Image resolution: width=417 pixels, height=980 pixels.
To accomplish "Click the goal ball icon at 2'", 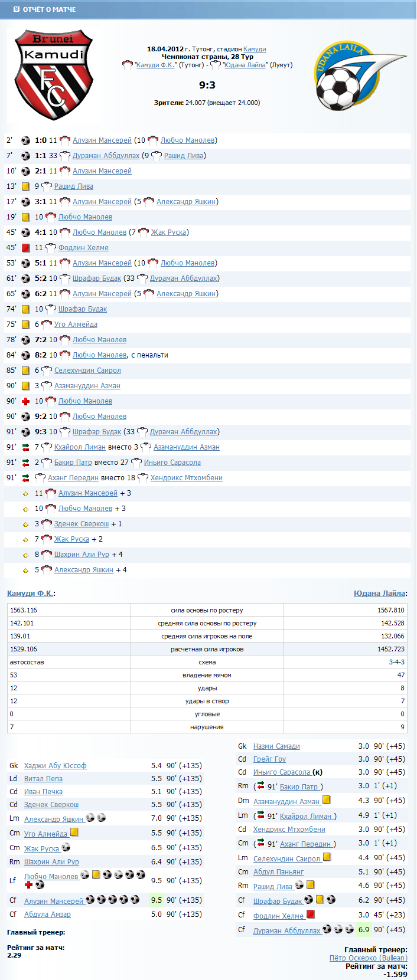I will click(x=25, y=140).
